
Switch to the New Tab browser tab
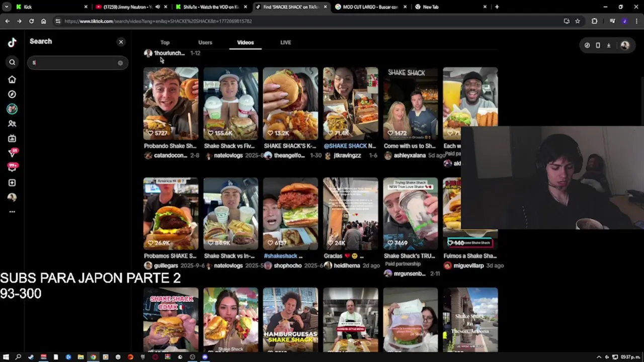tap(450, 7)
